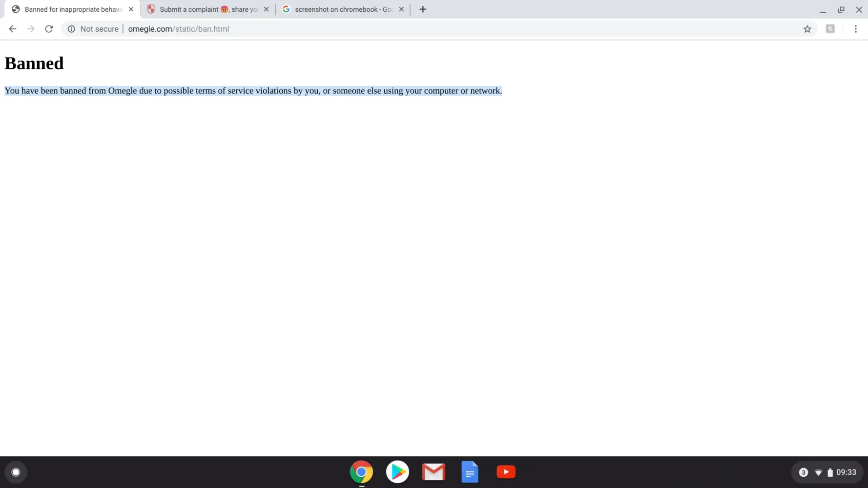Open Chrome's three-dot menu
The width and height of the screenshot is (868, 488).
coord(855,29)
